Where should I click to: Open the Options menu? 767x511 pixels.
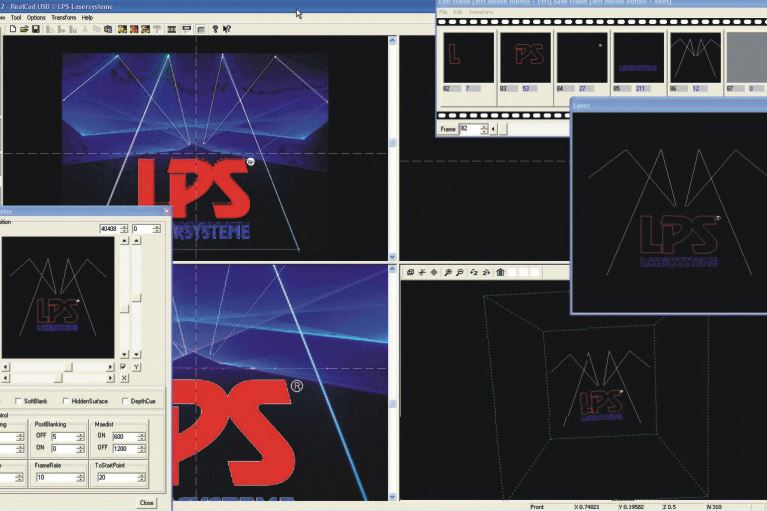pyautogui.click(x=36, y=18)
